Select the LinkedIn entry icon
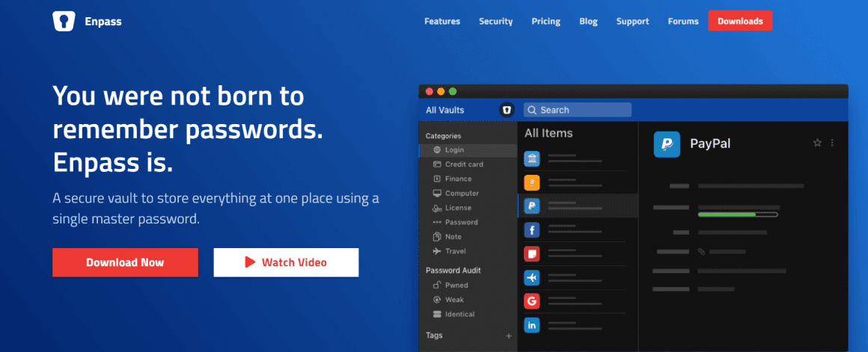The height and width of the screenshot is (352, 868). (x=532, y=325)
